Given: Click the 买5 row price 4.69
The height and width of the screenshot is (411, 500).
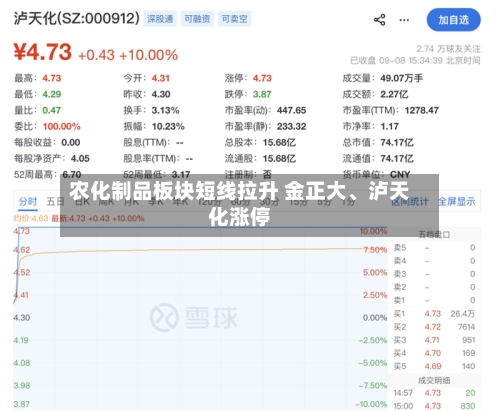Looking at the screenshot, I should coord(433,366).
